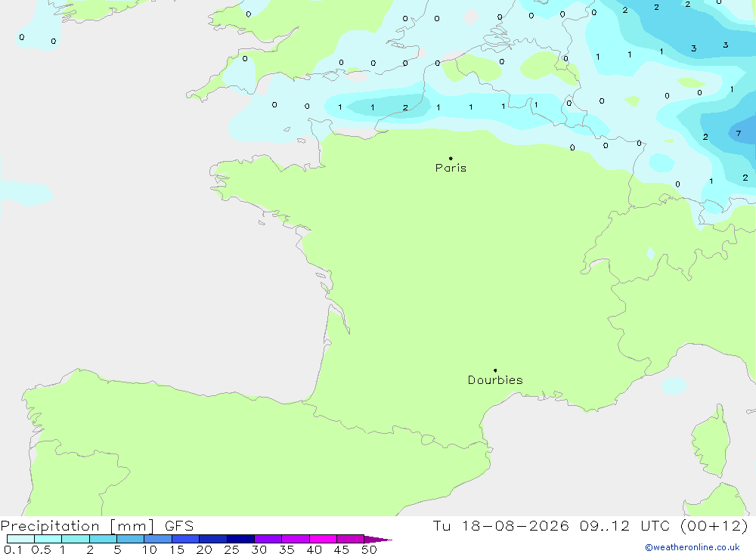Click the legend label '40'
The height and width of the screenshot is (554, 756).
click(314, 549)
